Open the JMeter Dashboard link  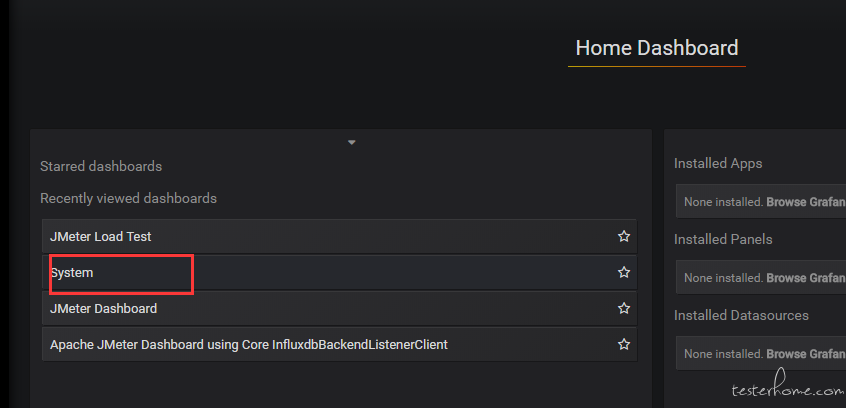click(103, 309)
